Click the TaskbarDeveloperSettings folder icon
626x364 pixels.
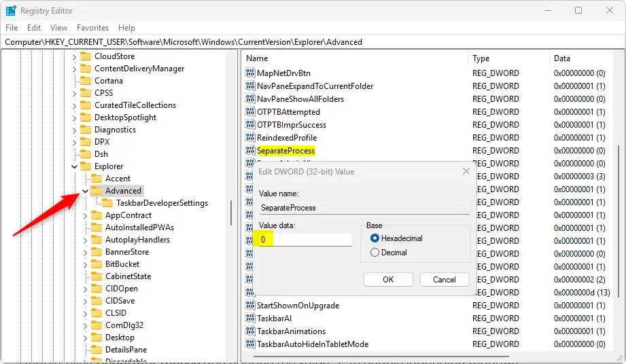click(107, 203)
